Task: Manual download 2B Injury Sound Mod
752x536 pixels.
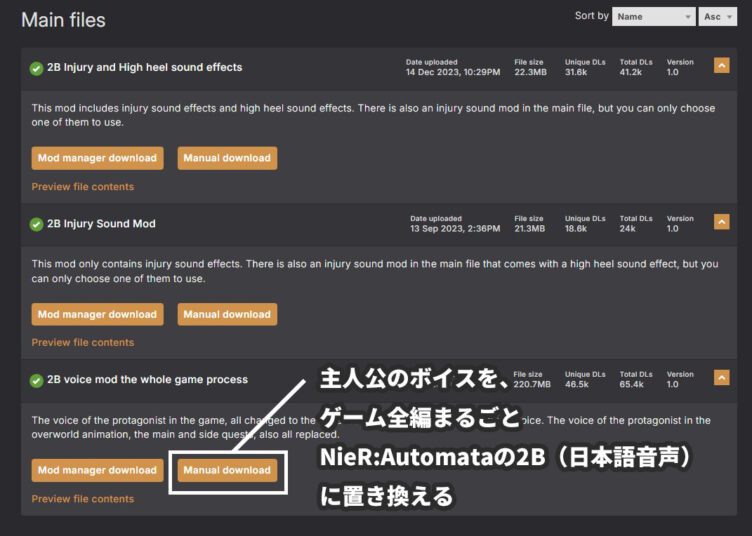Action: coord(227,314)
